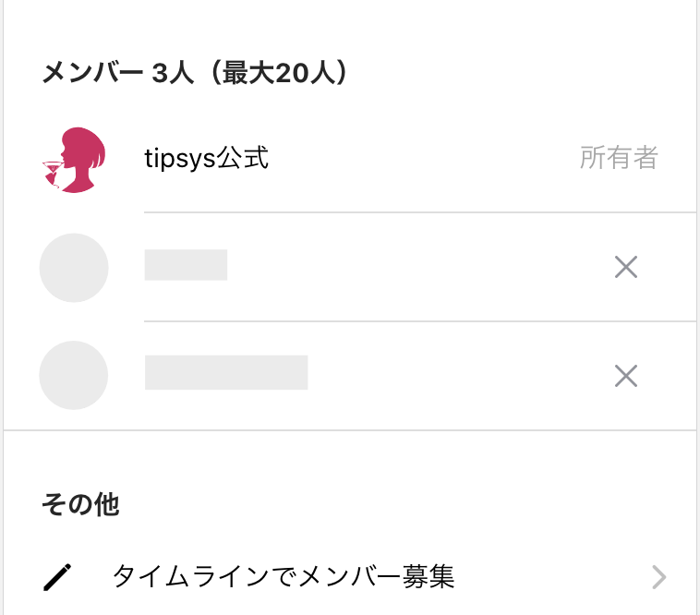
Task: Select the third member's gray avatar
Action: tap(74, 375)
